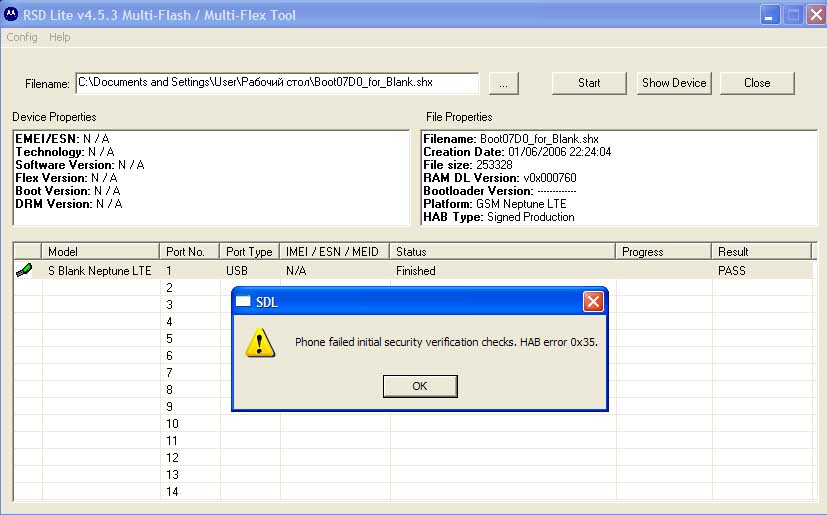Click the Start button
The width and height of the screenshot is (827, 515).
(x=589, y=83)
